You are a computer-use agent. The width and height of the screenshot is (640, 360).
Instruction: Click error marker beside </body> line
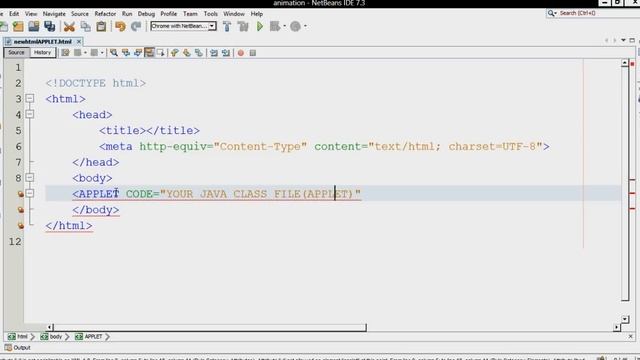tap(20, 210)
